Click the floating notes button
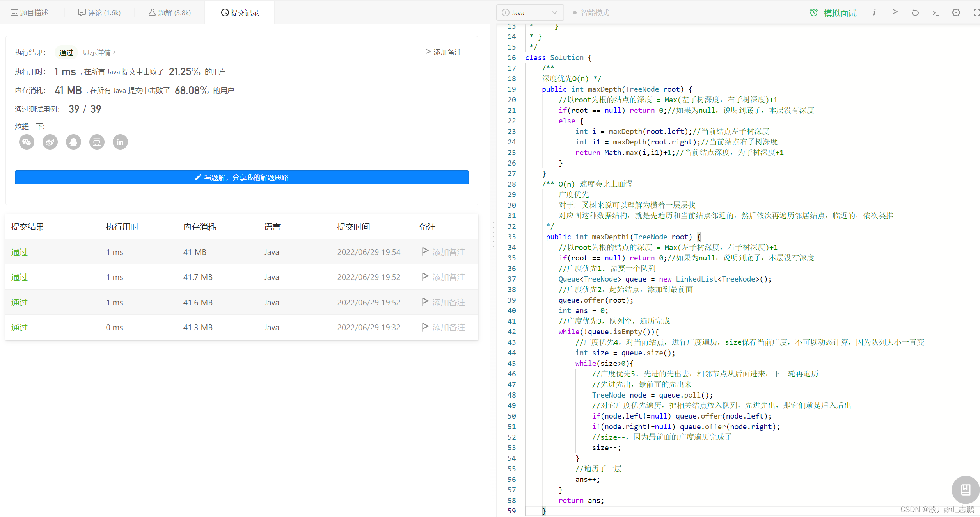 click(x=965, y=489)
